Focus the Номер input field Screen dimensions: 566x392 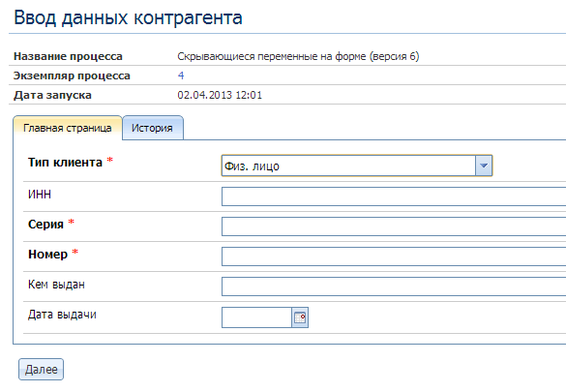tap(394, 256)
